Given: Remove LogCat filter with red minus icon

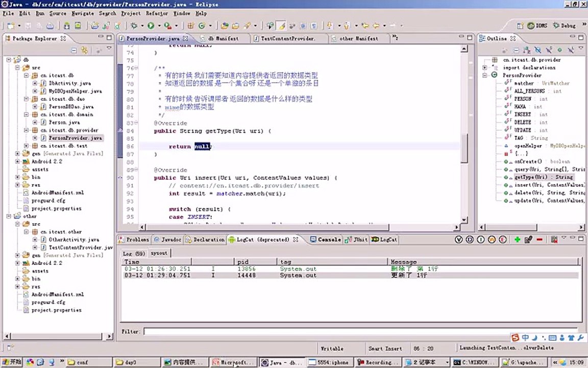Looking at the screenshot, I should [540, 240].
